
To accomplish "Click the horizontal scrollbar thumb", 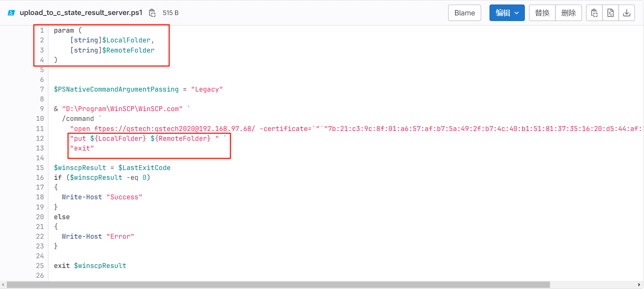I will [x=278, y=285].
